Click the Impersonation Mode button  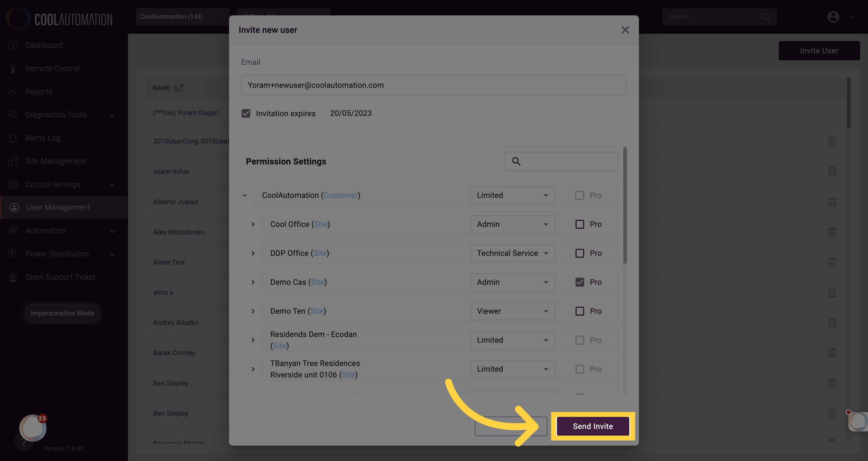click(62, 313)
